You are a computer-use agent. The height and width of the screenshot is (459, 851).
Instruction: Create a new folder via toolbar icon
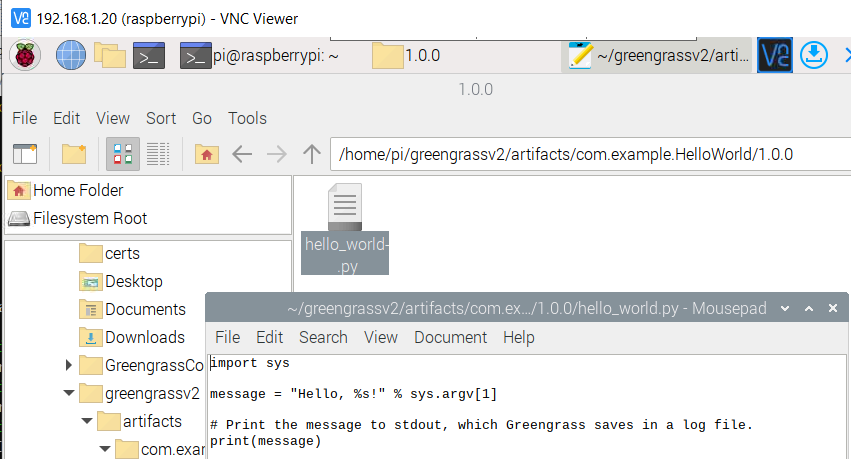[74, 154]
